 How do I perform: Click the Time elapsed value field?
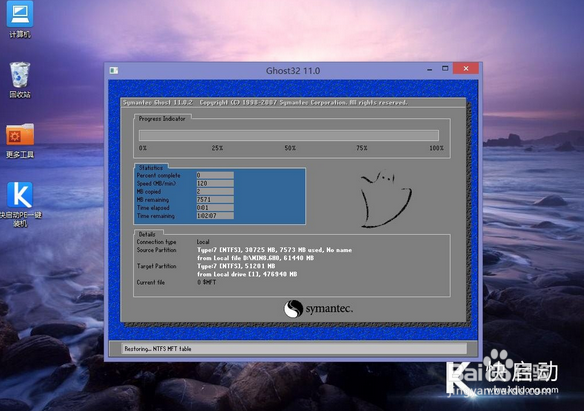click(215, 208)
